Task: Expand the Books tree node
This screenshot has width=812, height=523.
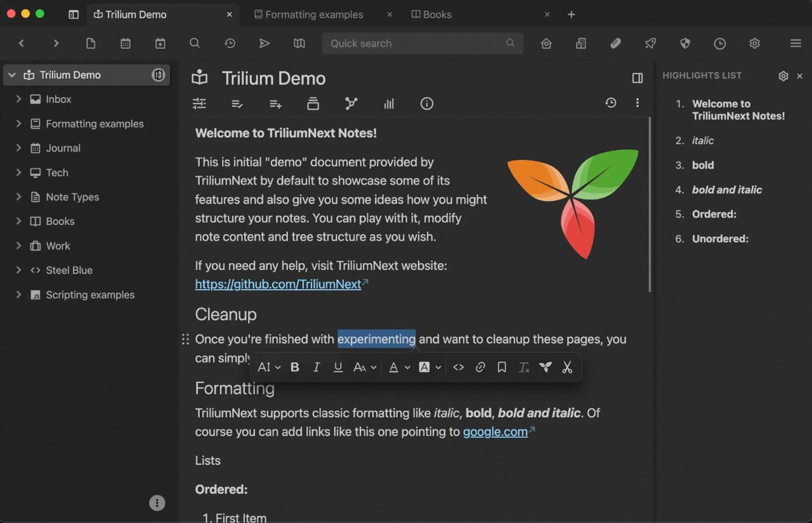Action: pos(18,221)
